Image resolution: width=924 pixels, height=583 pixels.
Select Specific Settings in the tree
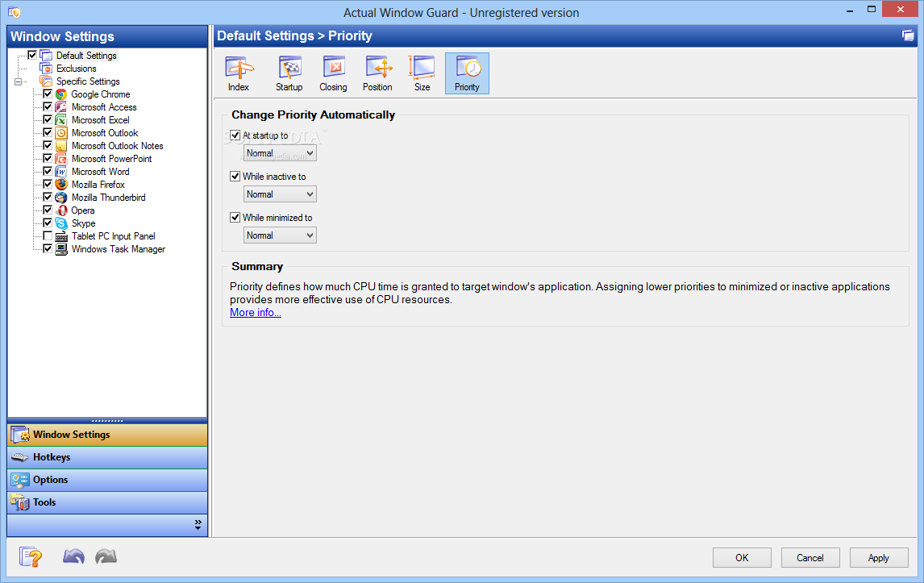pos(89,81)
